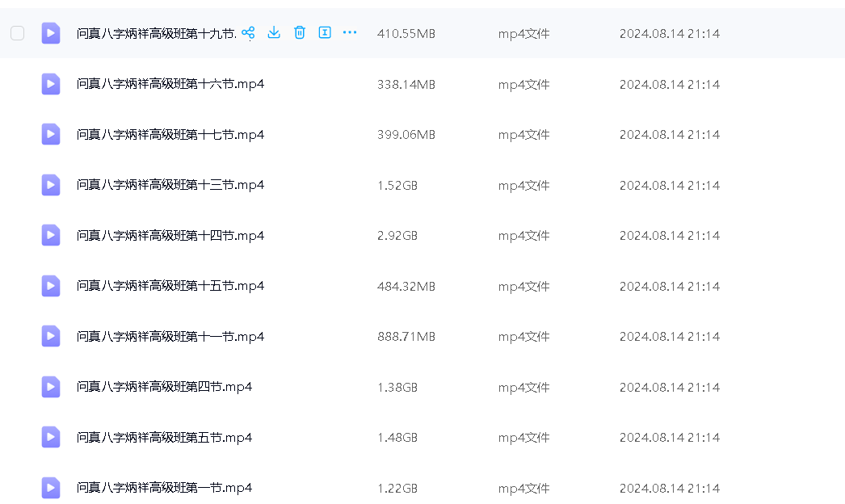Download the 第十九节 video file
Viewport: 845px width, 504px height.
(274, 32)
